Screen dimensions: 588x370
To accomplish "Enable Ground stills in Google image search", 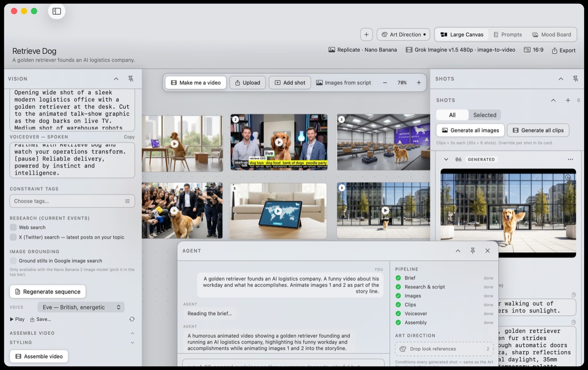I will pos(13,261).
